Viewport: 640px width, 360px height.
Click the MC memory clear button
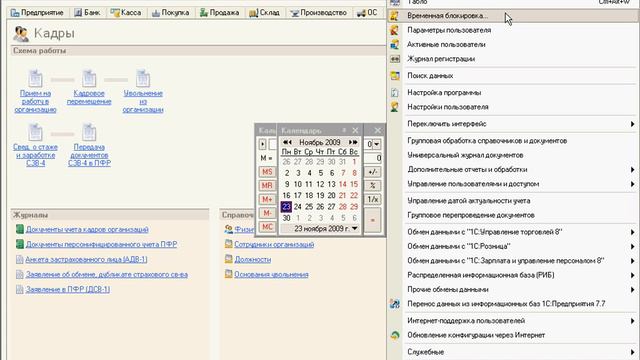267,227
